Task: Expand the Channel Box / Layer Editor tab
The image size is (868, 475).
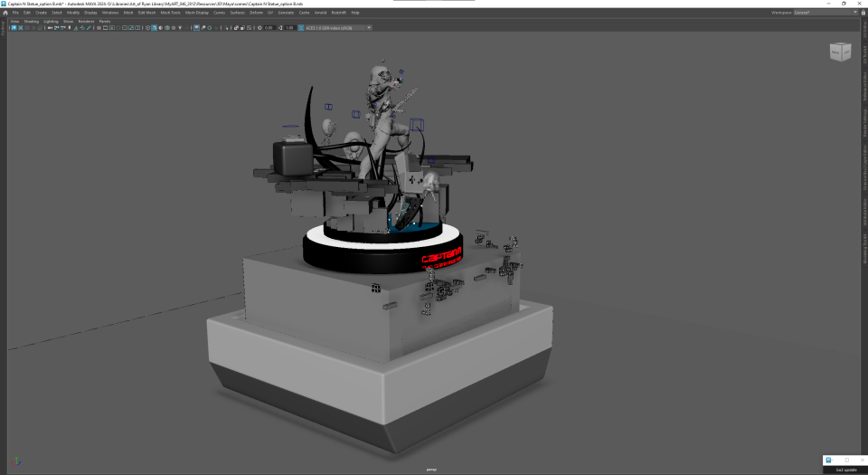Action: pos(864,167)
